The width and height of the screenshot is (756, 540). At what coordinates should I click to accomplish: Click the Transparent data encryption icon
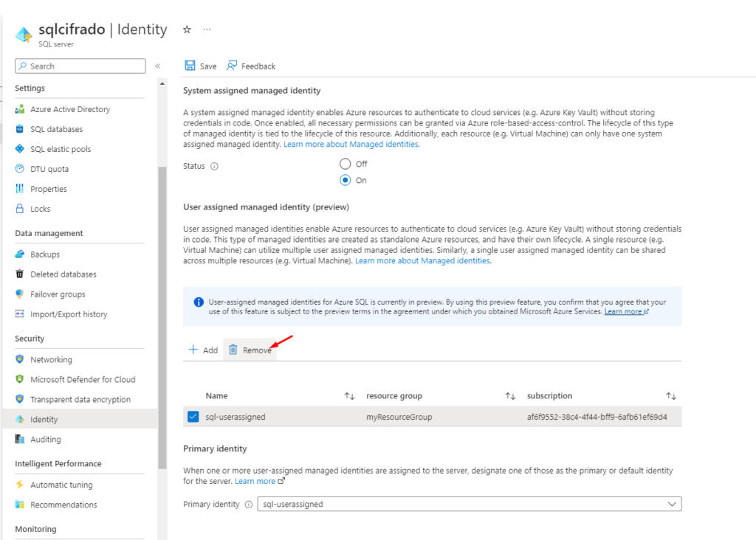click(20, 399)
